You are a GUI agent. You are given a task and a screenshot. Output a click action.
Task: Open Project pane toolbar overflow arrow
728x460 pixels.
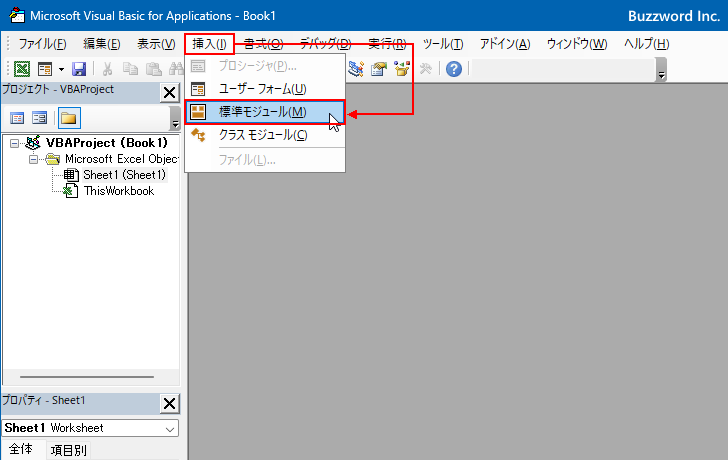click(x=175, y=118)
